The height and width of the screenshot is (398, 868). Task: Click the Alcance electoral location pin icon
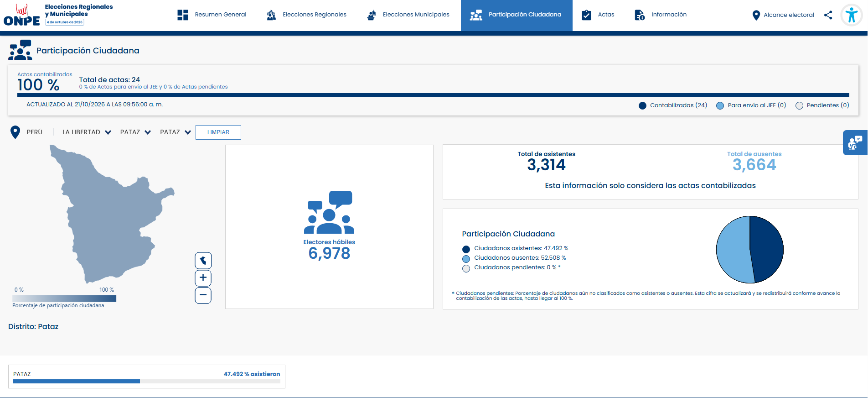coord(756,15)
